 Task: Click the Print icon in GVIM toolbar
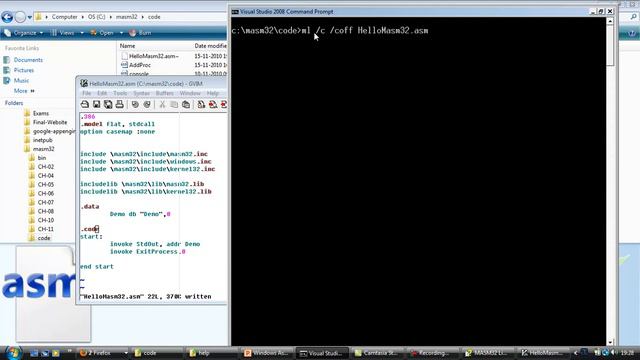(119, 104)
